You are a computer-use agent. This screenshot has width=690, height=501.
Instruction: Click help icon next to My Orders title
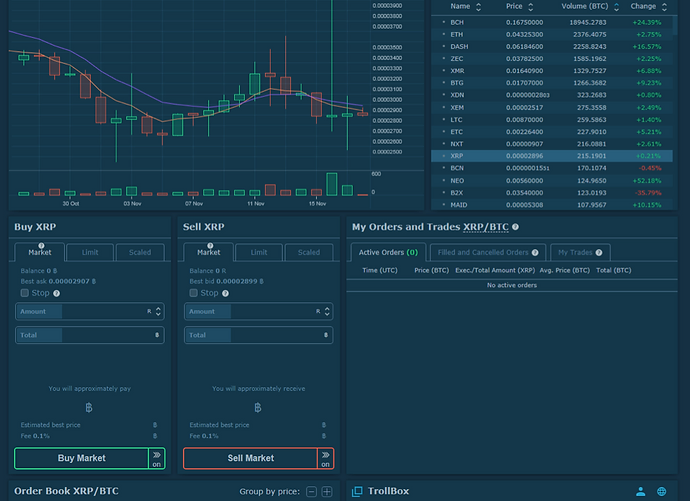tap(515, 227)
